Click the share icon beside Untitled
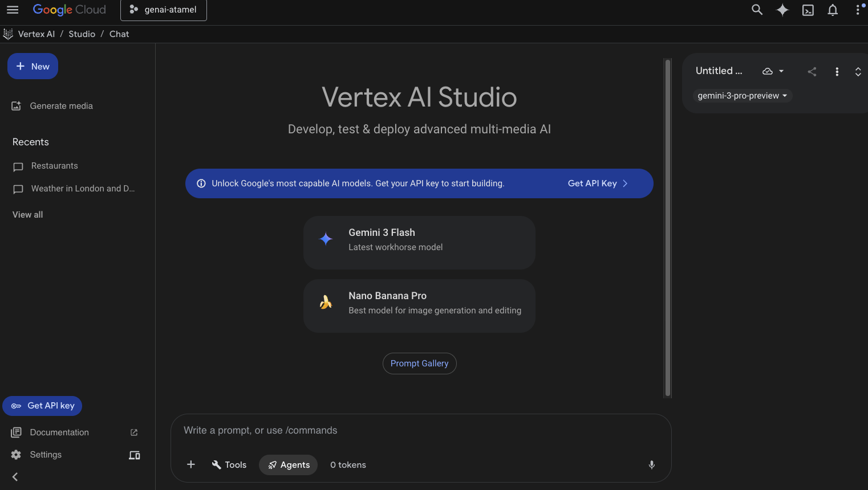The height and width of the screenshot is (490, 868). [812, 71]
